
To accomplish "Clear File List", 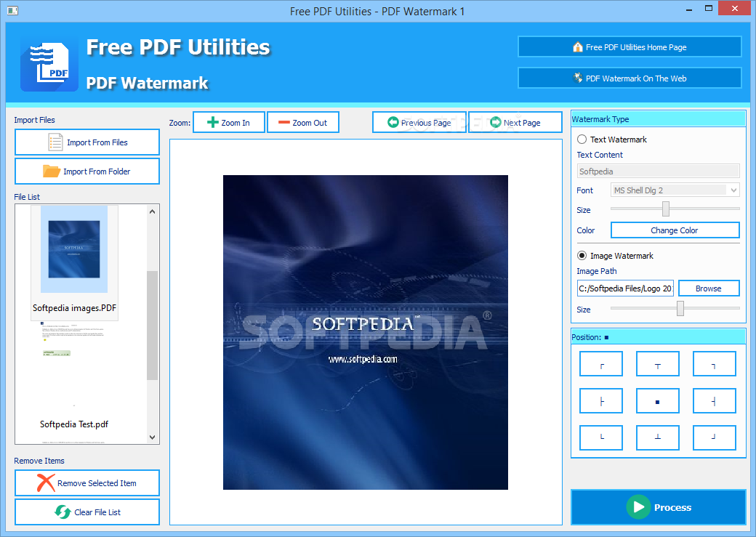I will pos(87,512).
